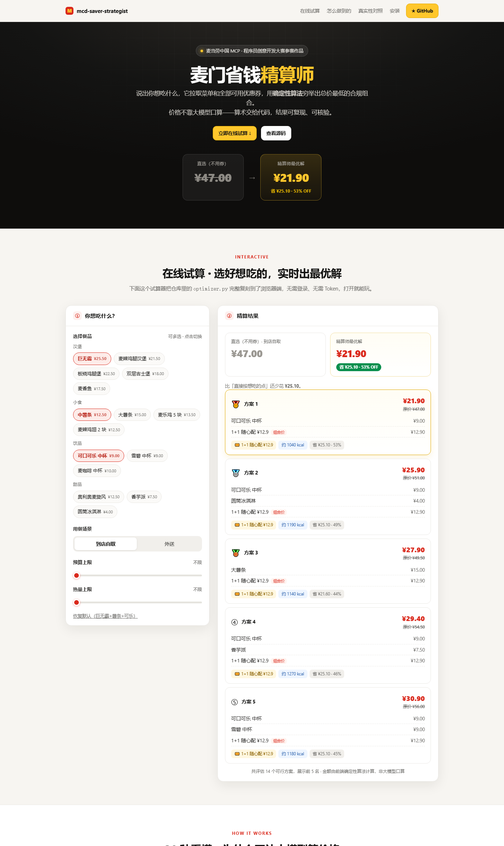
Task: Select the 香芋派 ¥7.50 chip
Action: [144, 497]
